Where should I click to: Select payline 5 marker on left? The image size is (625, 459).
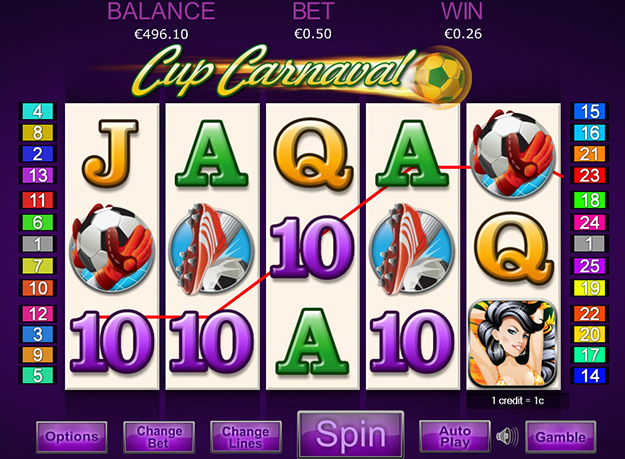pos(38,375)
